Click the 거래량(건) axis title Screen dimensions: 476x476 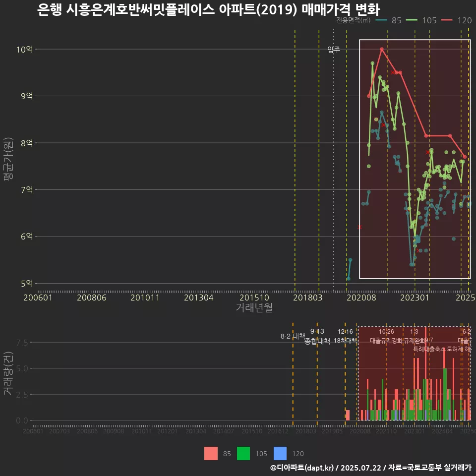[x=8, y=373]
